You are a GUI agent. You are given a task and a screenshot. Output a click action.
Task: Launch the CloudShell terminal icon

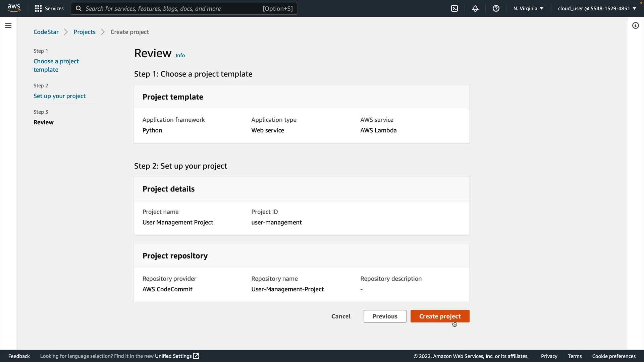pos(454,8)
